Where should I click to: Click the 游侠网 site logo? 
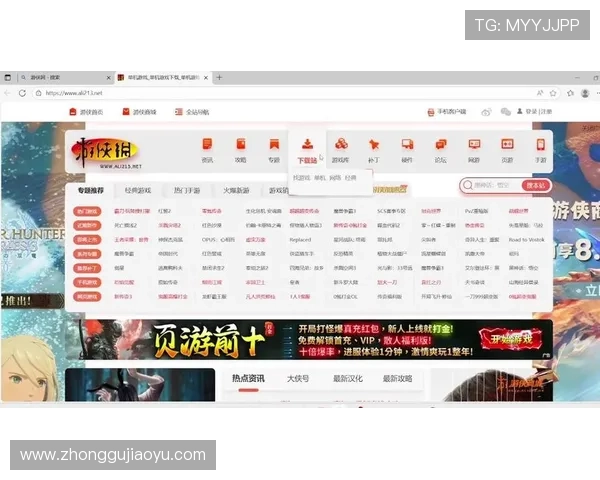(x=106, y=152)
